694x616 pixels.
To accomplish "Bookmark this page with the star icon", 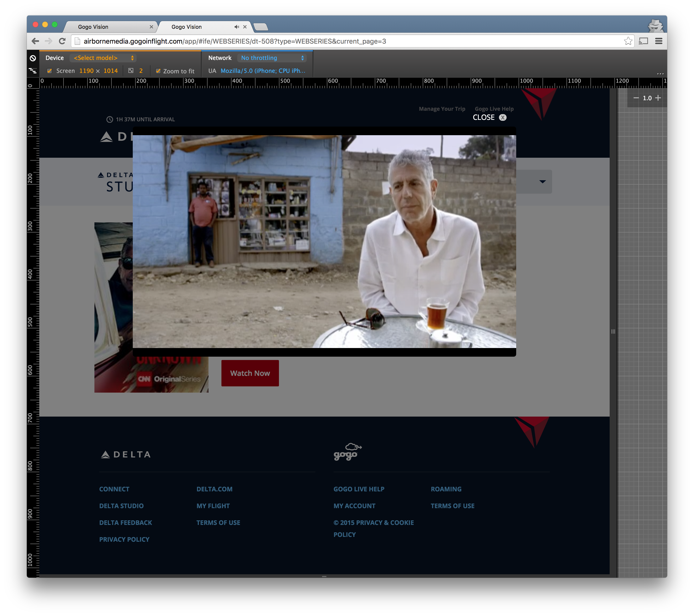I will coord(628,41).
